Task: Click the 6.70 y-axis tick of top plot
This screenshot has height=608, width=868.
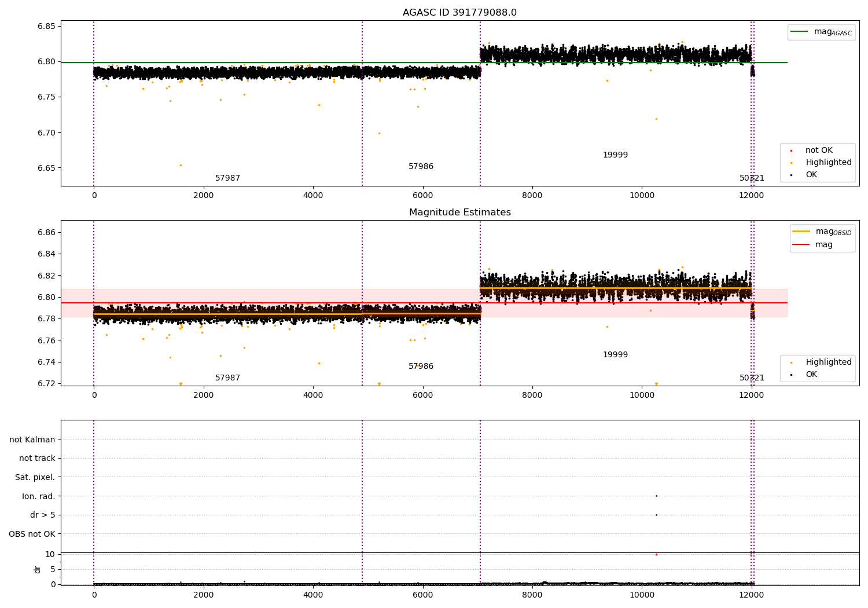Action: [x=46, y=133]
